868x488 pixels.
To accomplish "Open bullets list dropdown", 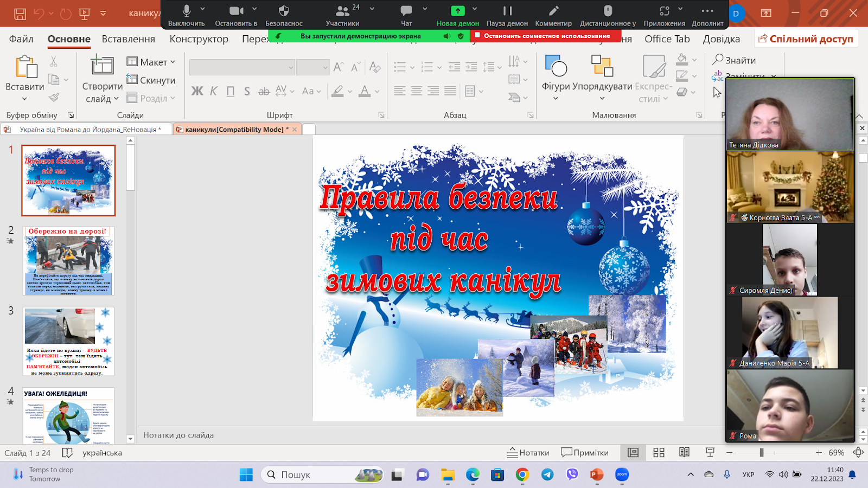I will [412, 68].
